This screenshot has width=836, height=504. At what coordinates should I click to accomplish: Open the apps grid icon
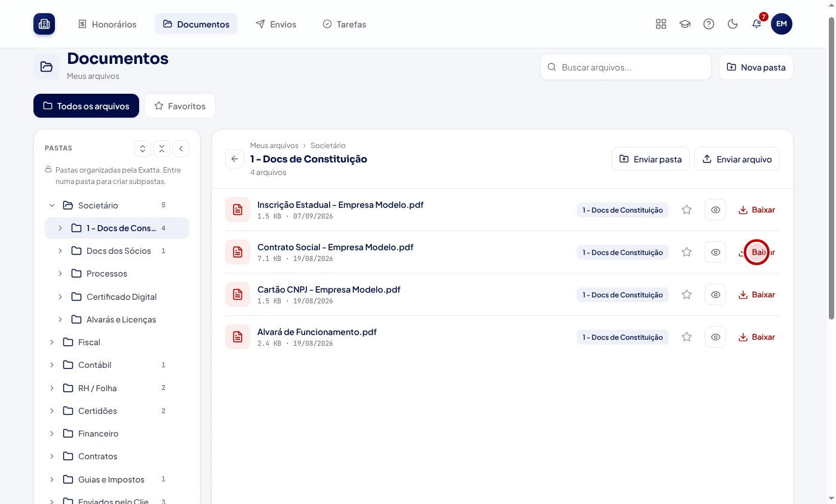(661, 24)
